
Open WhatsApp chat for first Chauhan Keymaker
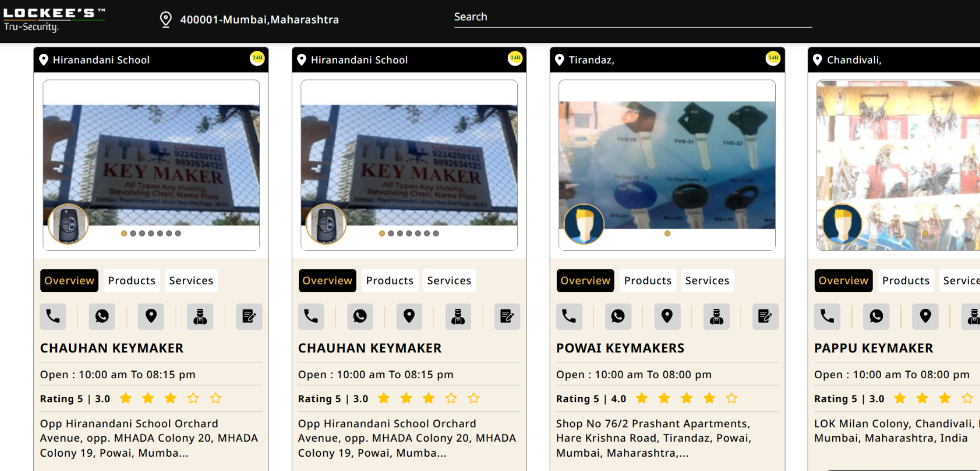coord(102,316)
